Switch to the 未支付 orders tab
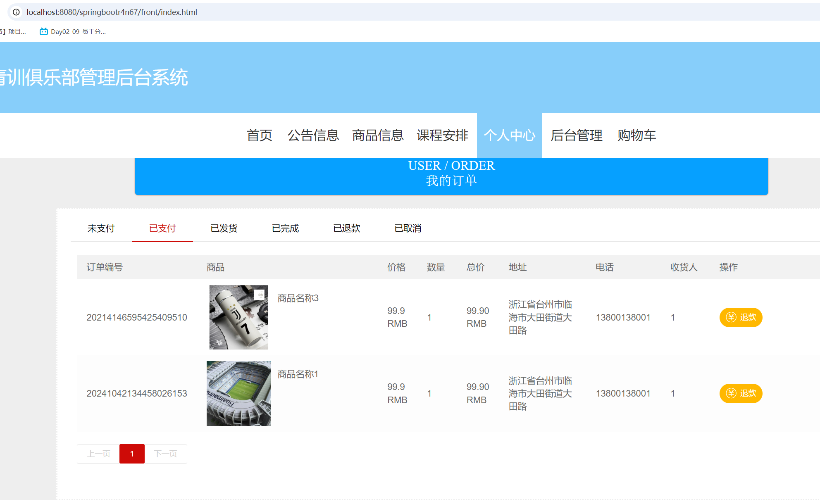Image resolution: width=820 pixels, height=504 pixels. 101,228
